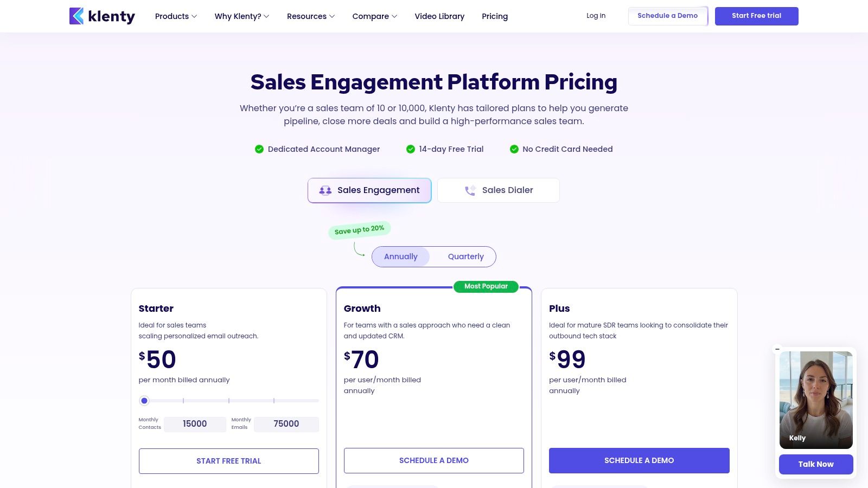Click the Most Popular badge

click(x=486, y=286)
